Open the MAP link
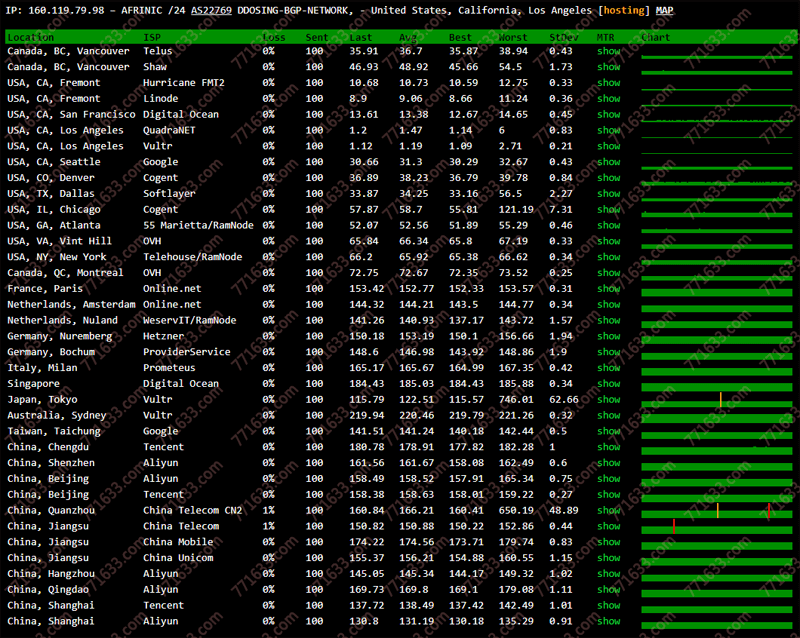Screen dimensions: 800x638 tap(664, 10)
